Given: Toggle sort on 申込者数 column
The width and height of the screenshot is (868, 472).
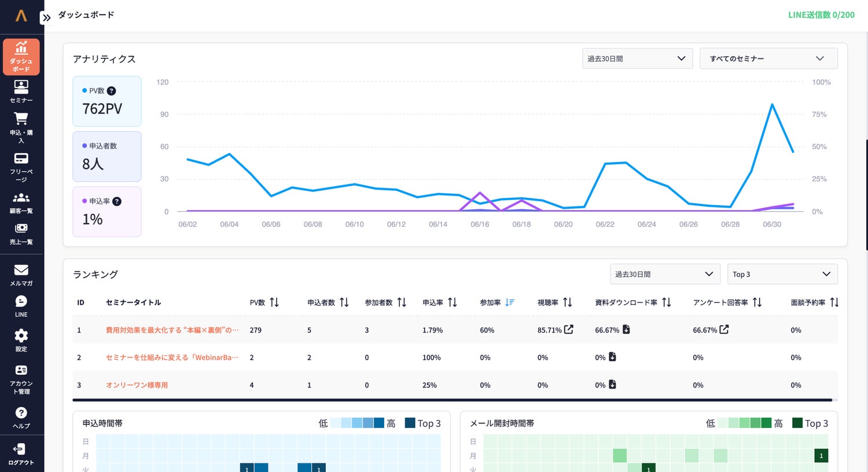Looking at the screenshot, I should (x=344, y=302).
